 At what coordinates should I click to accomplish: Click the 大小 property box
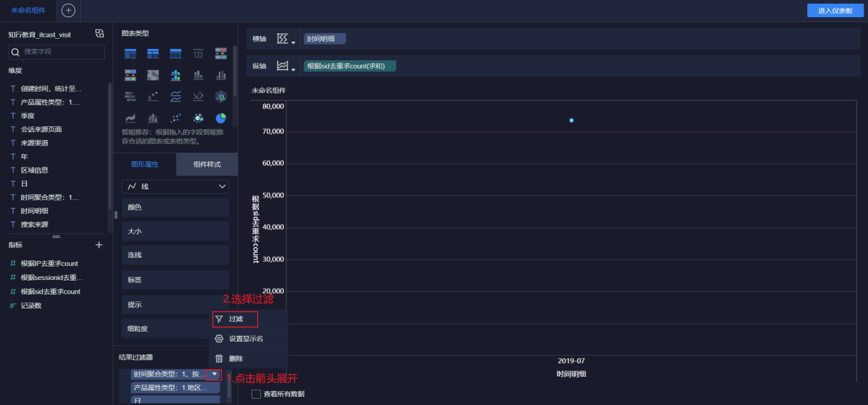175,232
